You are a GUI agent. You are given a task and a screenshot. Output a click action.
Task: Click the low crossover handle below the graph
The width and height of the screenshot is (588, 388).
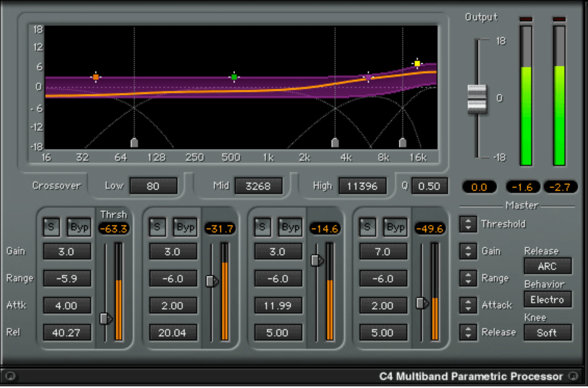(134, 142)
